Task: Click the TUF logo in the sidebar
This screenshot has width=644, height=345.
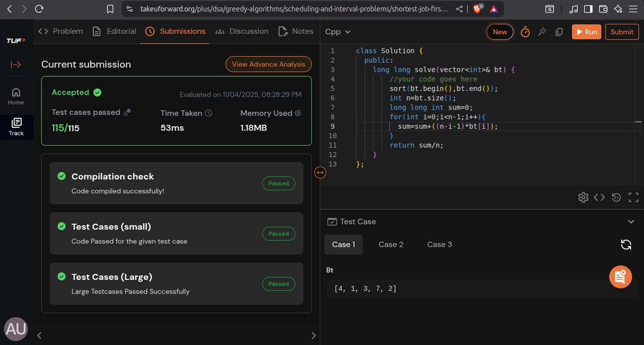Action: tap(16, 41)
